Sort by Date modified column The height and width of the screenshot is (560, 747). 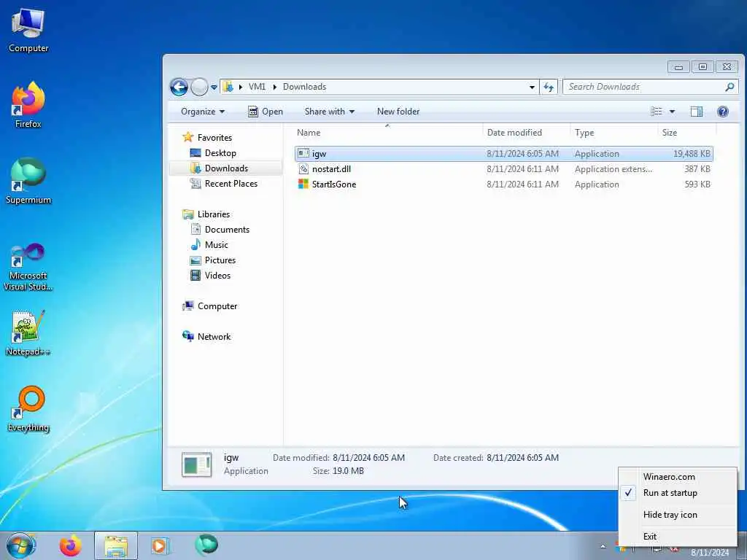(526, 133)
